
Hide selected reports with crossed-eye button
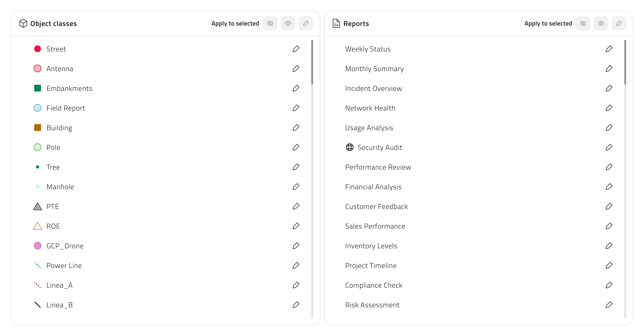tap(583, 23)
